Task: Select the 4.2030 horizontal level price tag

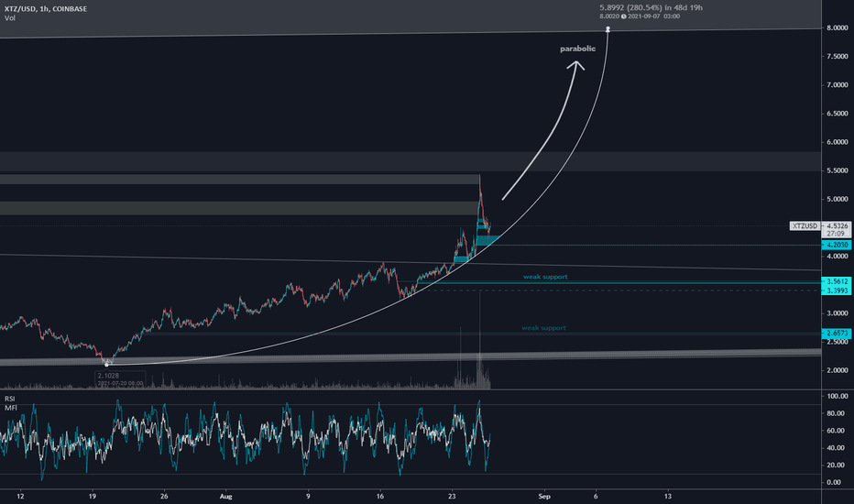Action: pyautogui.click(x=837, y=246)
